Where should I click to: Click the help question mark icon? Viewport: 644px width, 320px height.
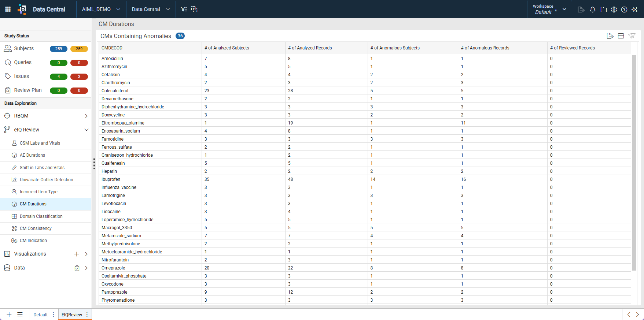pyautogui.click(x=624, y=10)
